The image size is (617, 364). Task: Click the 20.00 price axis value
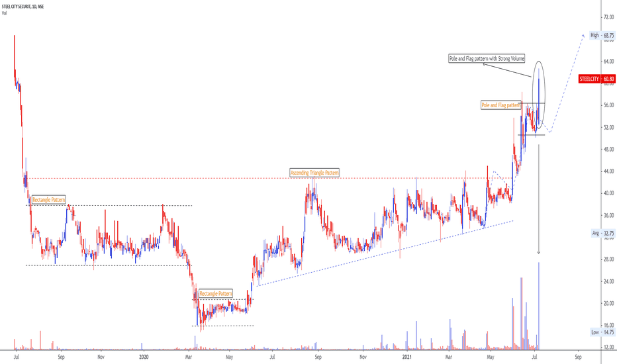[x=608, y=303]
